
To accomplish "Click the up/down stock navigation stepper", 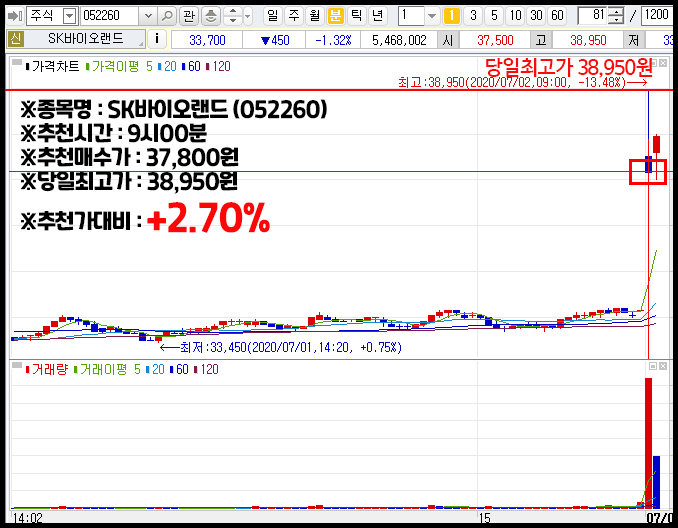I will (233, 16).
